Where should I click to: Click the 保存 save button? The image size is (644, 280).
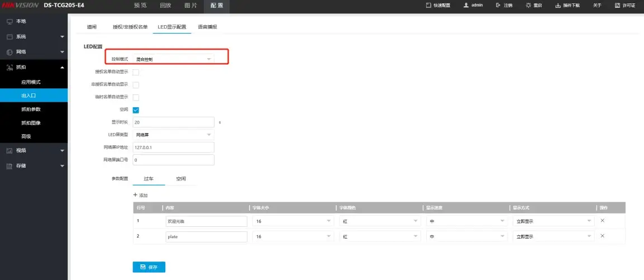(149, 267)
